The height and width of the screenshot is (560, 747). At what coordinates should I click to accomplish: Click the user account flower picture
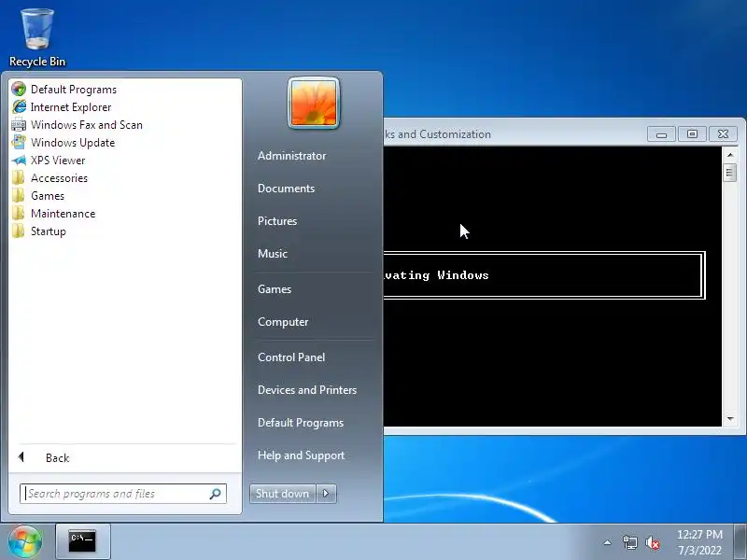coord(314,103)
